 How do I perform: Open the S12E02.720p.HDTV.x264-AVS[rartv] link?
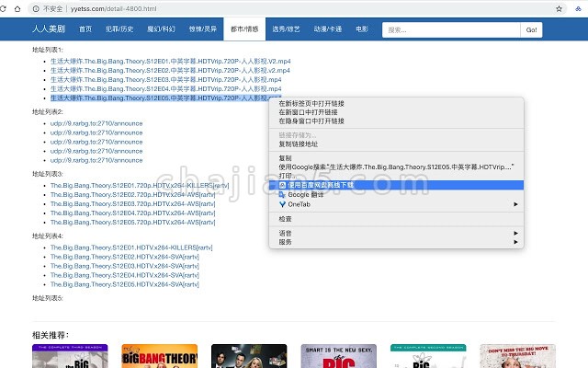(132, 195)
